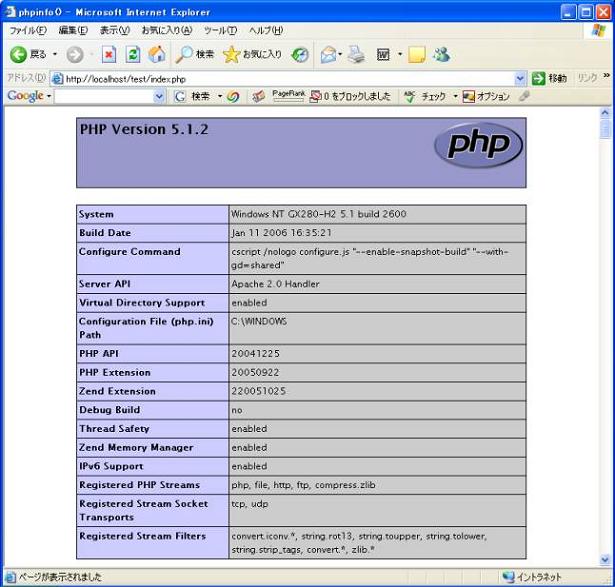Viewport: 615px width, 587px height.
Task: Click the PageRank indicator
Action: pos(289,96)
